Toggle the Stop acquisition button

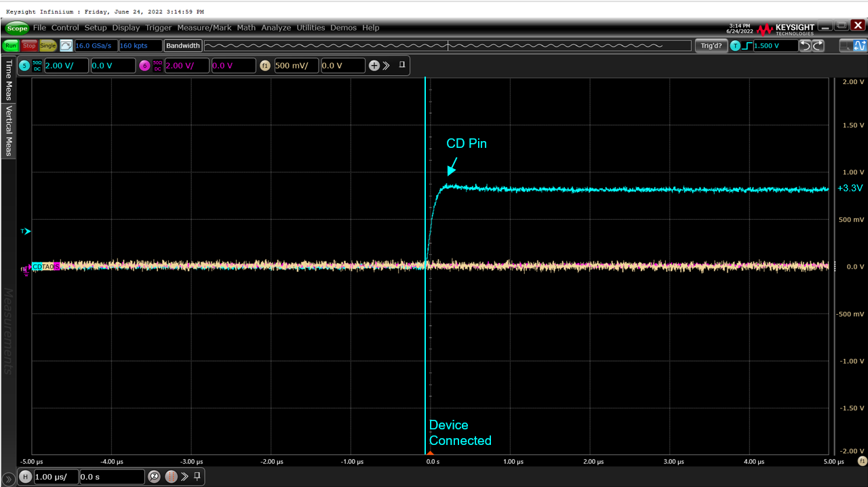pyautogui.click(x=28, y=45)
